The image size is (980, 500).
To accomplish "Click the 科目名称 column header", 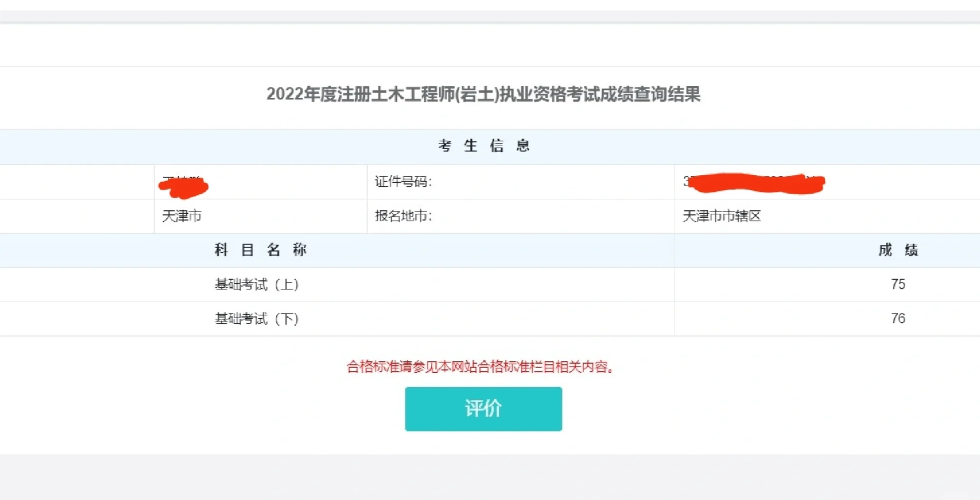I will pos(259,250).
